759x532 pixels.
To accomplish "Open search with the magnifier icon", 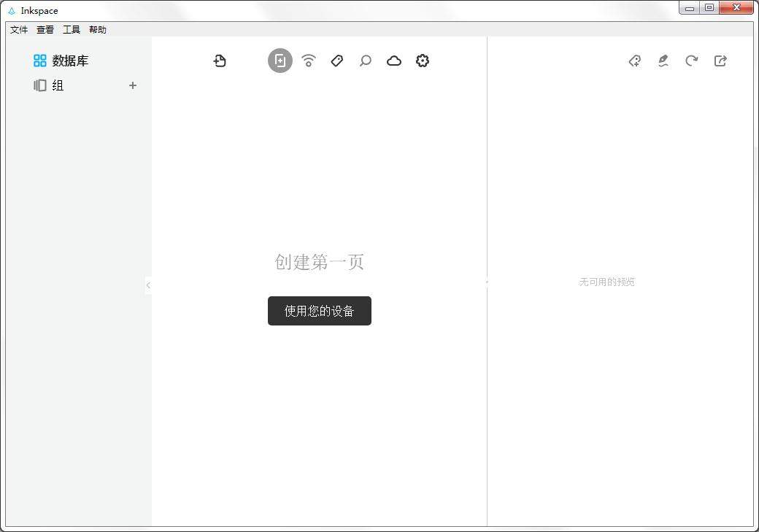I will tap(365, 61).
